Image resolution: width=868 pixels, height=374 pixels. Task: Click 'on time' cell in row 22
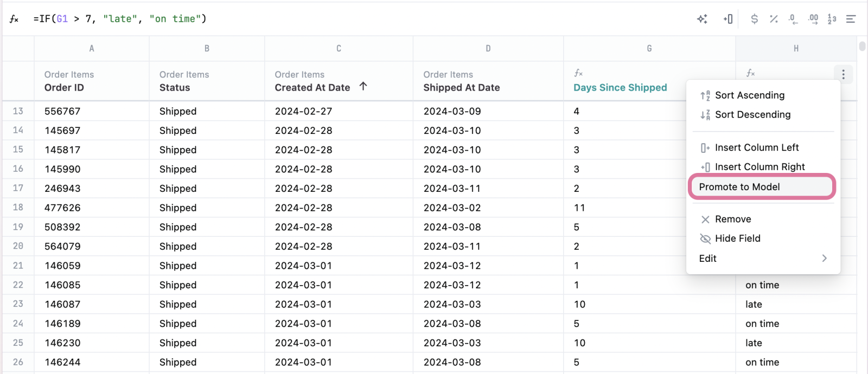coord(796,285)
